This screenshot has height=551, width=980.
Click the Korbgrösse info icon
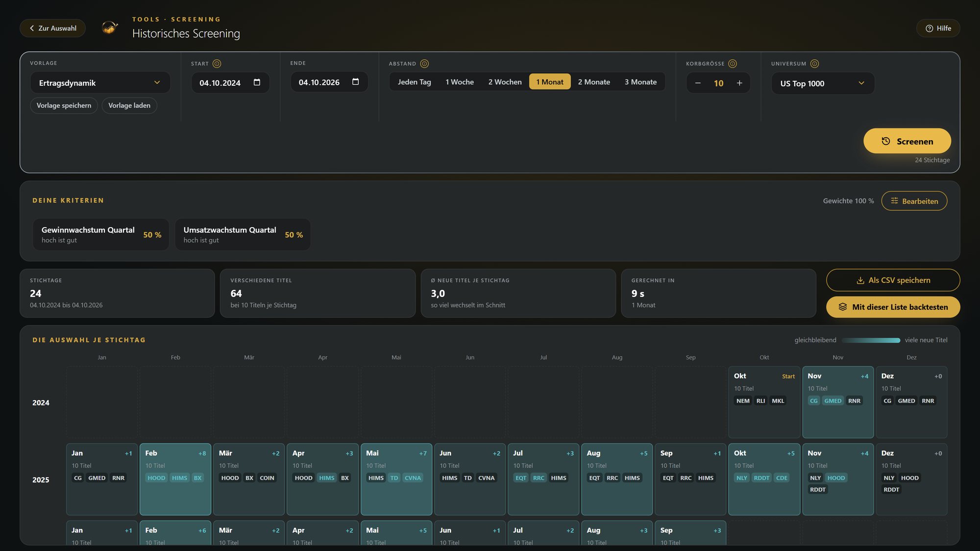pyautogui.click(x=732, y=64)
